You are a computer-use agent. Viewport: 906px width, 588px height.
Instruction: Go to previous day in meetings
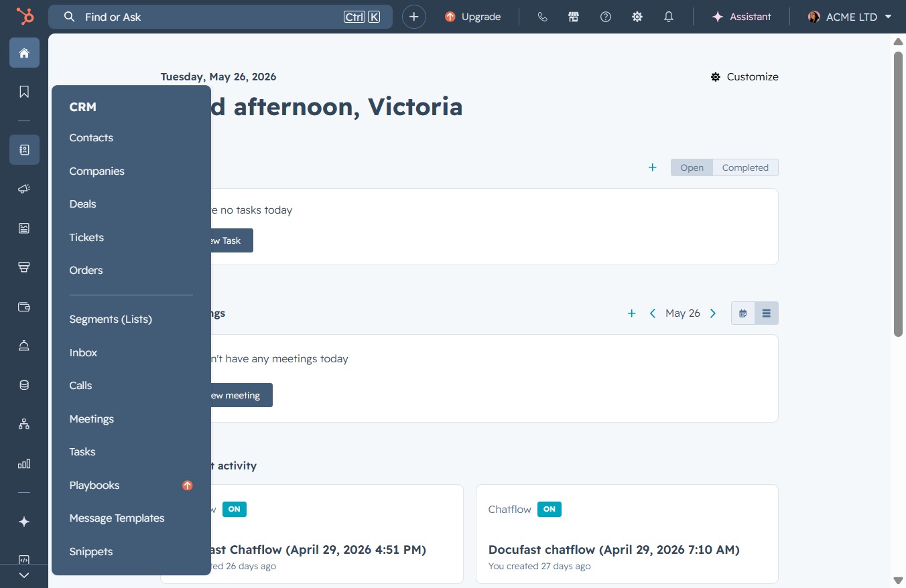point(653,313)
